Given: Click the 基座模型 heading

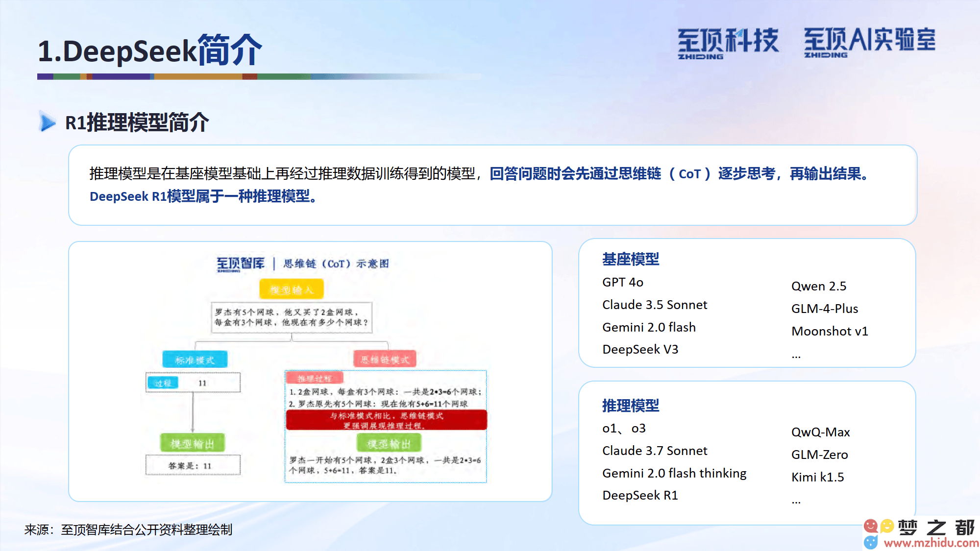Looking at the screenshot, I should 631,259.
